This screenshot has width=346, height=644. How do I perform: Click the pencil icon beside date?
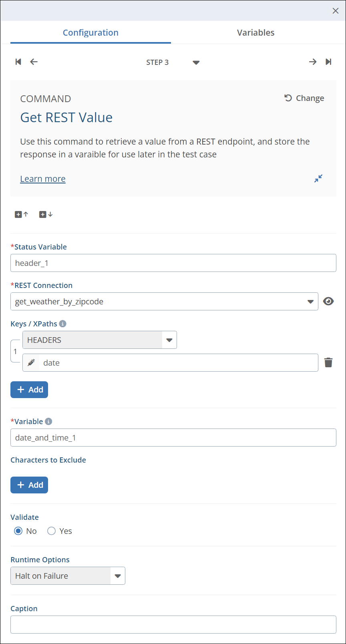pos(31,363)
